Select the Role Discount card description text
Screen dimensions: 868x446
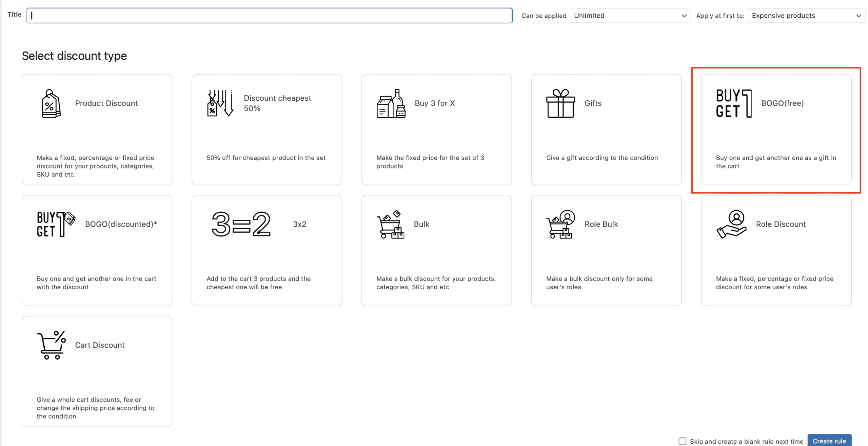click(x=774, y=283)
